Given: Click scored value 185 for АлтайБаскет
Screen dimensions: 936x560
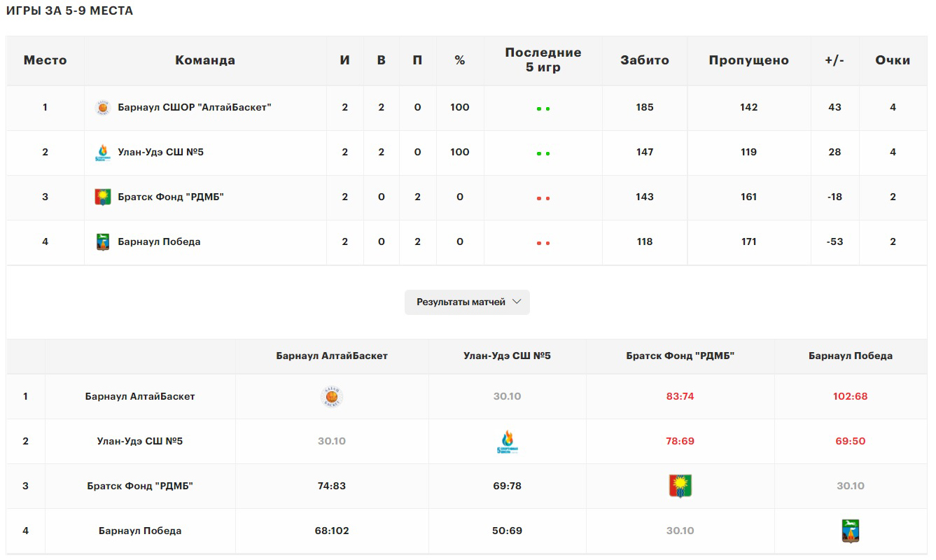Looking at the screenshot, I should point(645,108).
